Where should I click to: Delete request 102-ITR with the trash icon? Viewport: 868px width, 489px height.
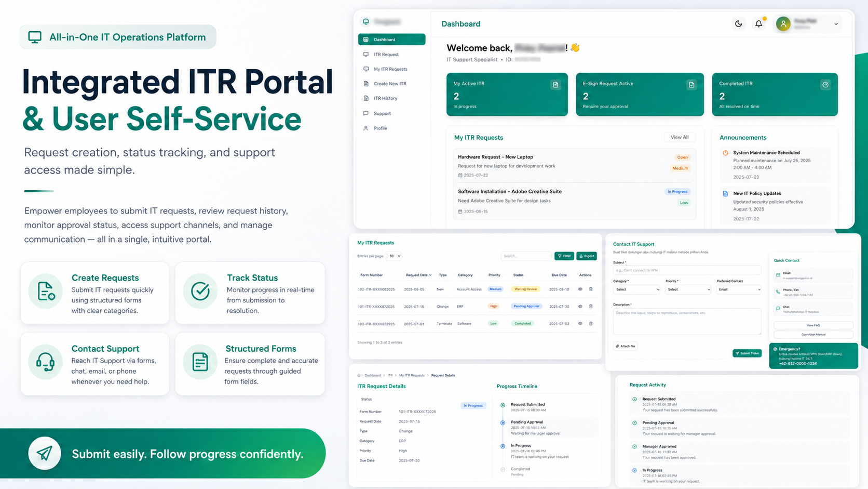(x=591, y=289)
